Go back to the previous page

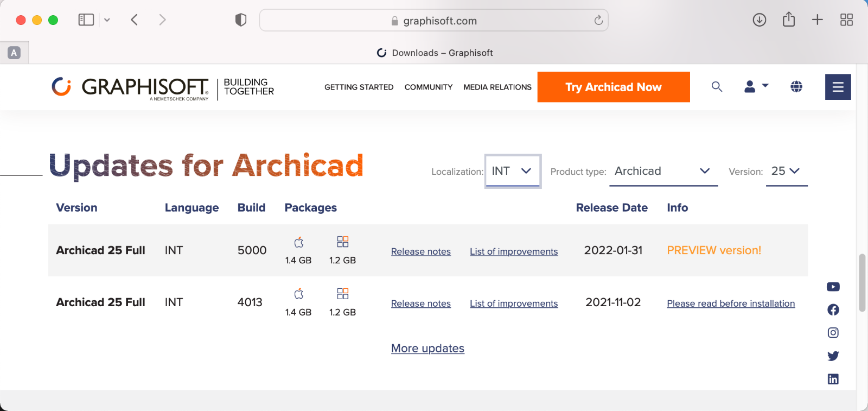click(135, 20)
